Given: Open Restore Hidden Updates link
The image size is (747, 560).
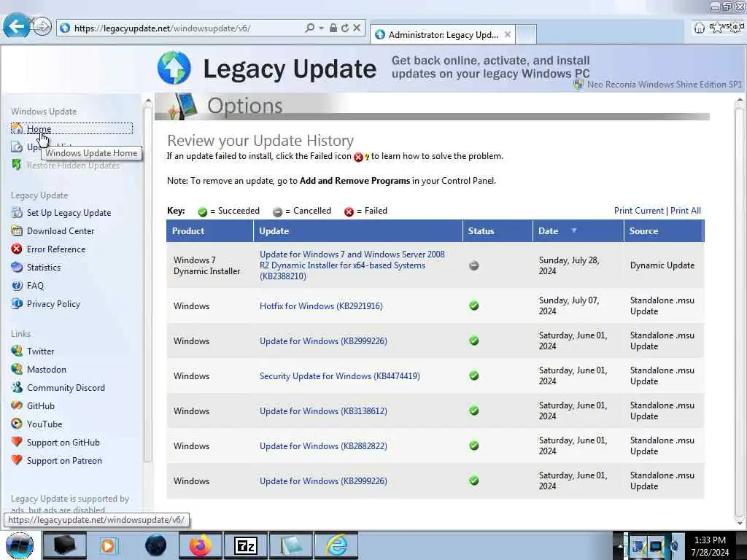Looking at the screenshot, I should point(73,166).
